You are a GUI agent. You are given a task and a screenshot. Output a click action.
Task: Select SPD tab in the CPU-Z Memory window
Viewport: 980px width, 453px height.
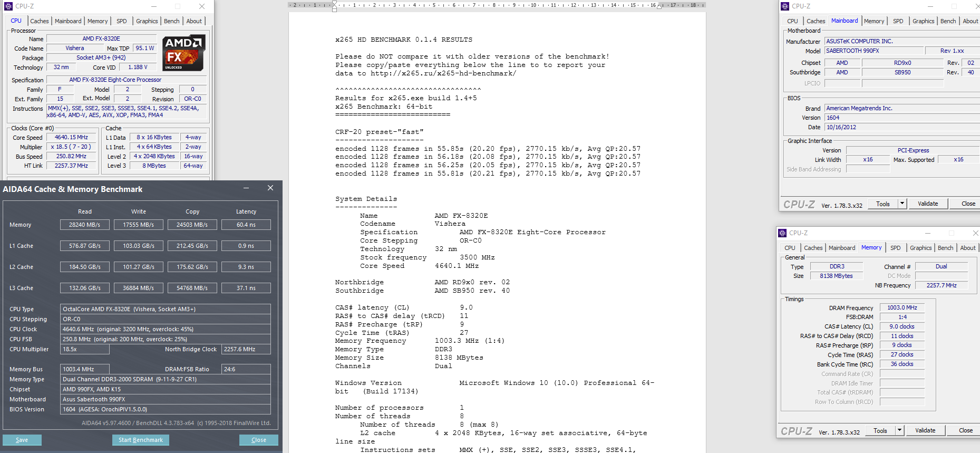(896, 248)
